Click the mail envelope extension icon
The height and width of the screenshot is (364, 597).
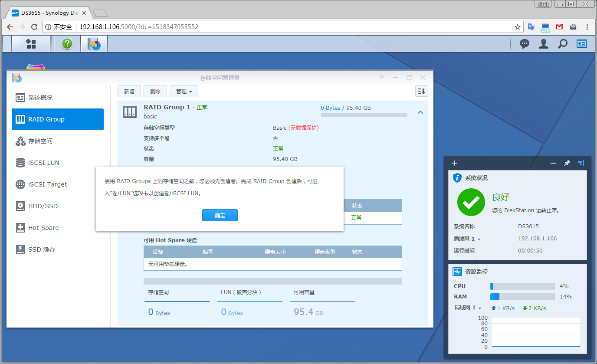[573, 27]
